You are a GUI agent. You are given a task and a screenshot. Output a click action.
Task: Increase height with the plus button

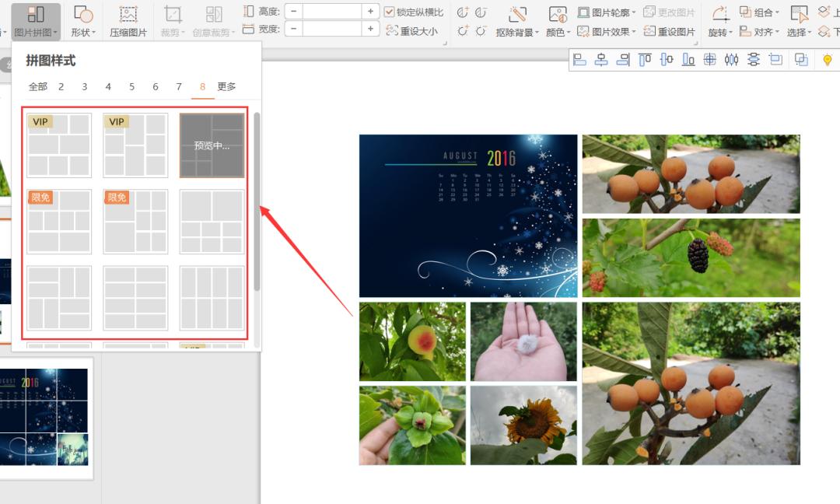pyautogui.click(x=370, y=12)
